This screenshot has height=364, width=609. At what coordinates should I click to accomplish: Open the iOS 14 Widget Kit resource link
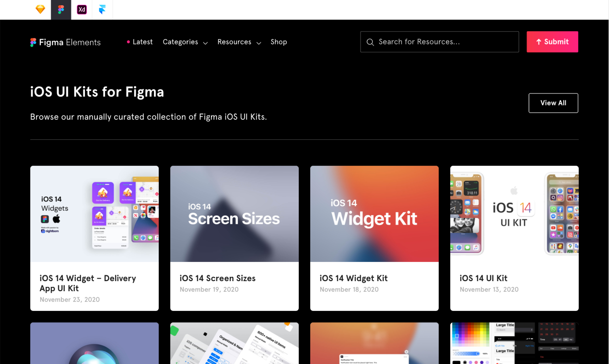(353, 278)
